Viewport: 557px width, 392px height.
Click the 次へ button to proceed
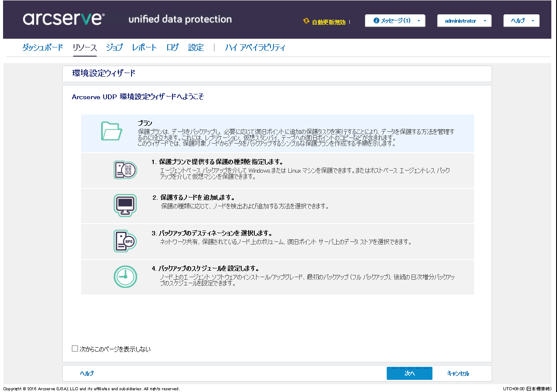pos(409,373)
